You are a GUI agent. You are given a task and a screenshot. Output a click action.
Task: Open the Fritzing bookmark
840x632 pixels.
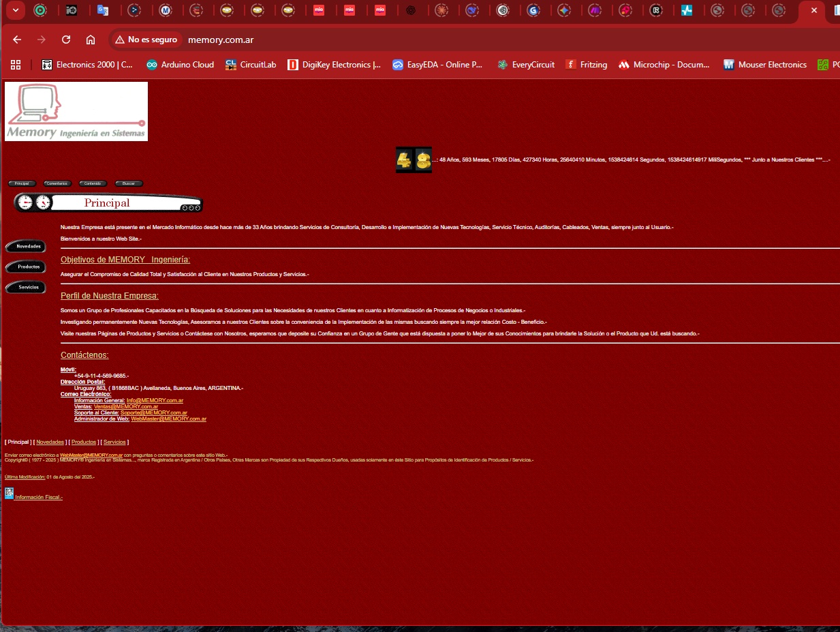pos(586,65)
